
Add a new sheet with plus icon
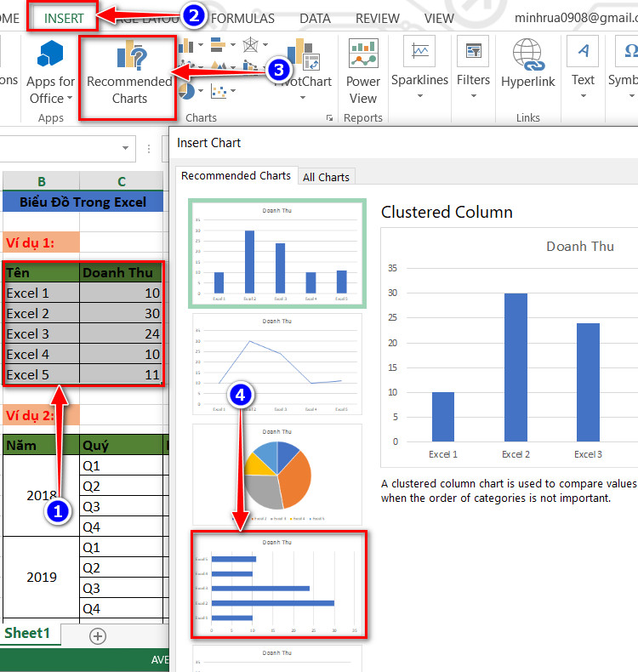98,636
